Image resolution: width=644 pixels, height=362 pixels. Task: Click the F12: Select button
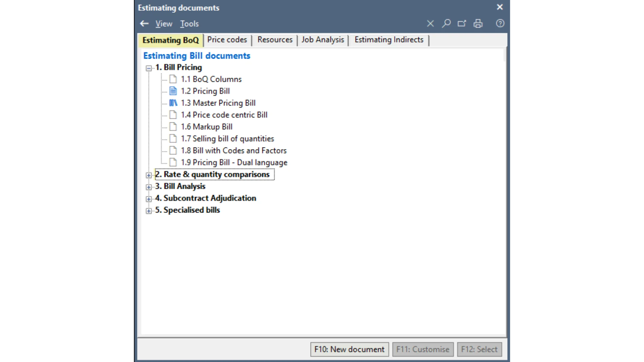(x=479, y=349)
